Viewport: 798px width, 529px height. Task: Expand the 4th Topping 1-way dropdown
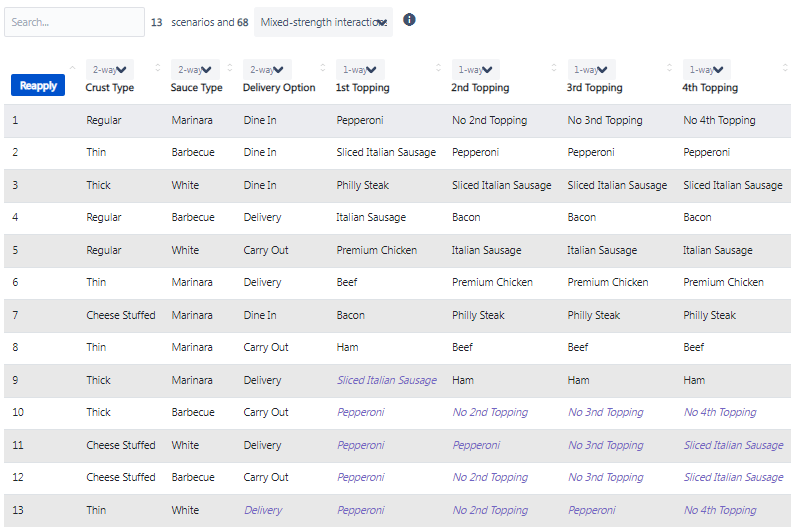706,70
